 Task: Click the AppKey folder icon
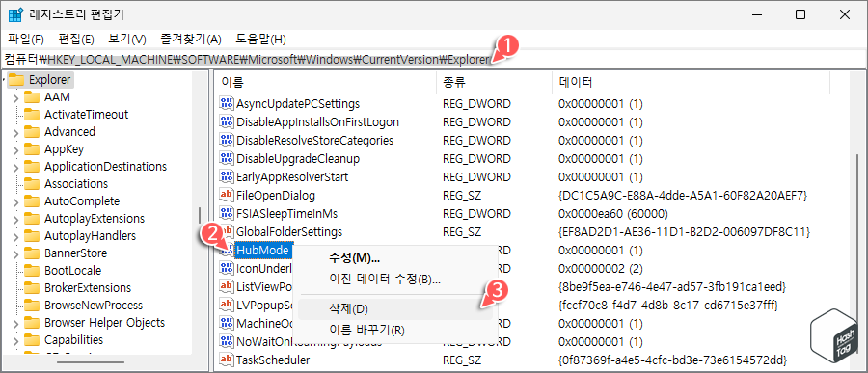(32, 149)
